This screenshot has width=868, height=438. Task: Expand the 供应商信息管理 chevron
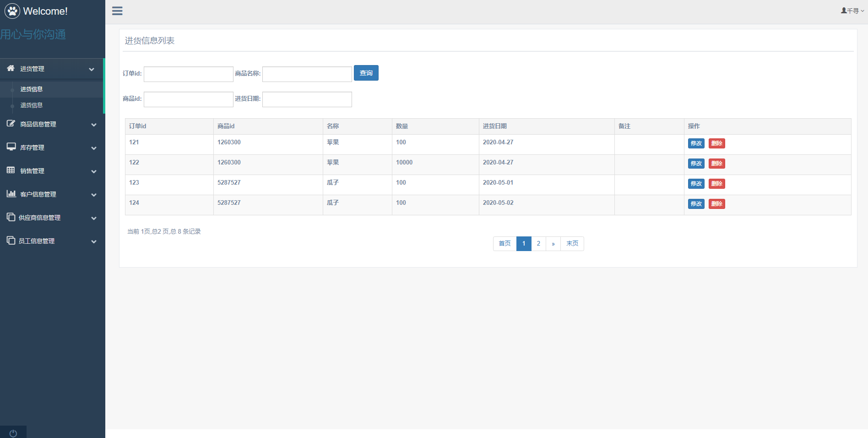click(x=94, y=218)
